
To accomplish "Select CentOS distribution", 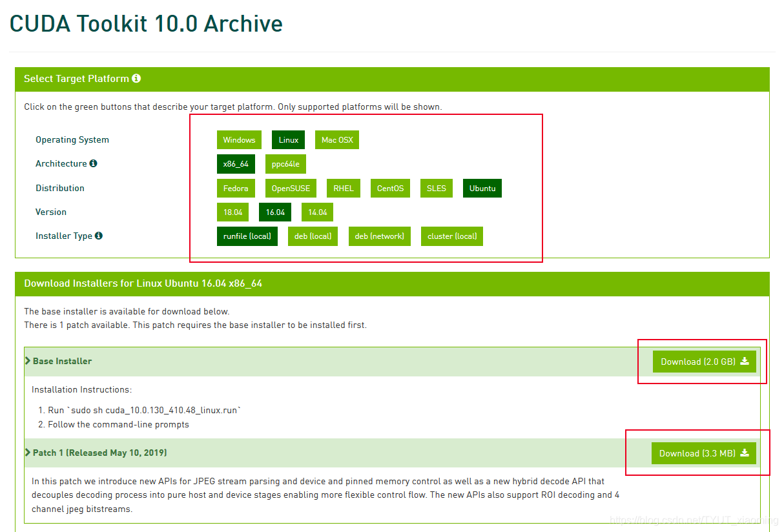I will [391, 189].
